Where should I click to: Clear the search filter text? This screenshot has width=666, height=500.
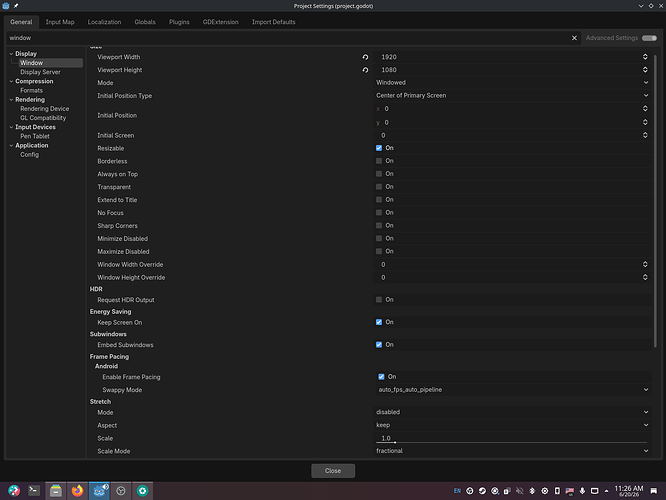tap(574, 38)
